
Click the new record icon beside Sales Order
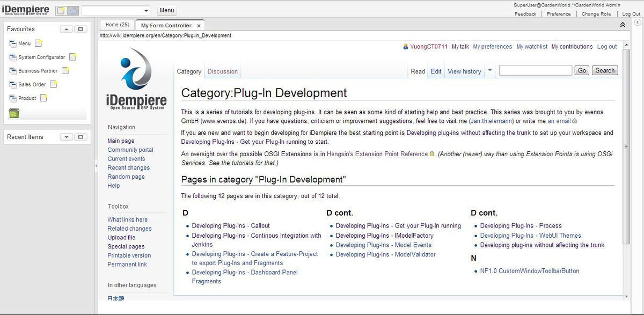point(53,84)
